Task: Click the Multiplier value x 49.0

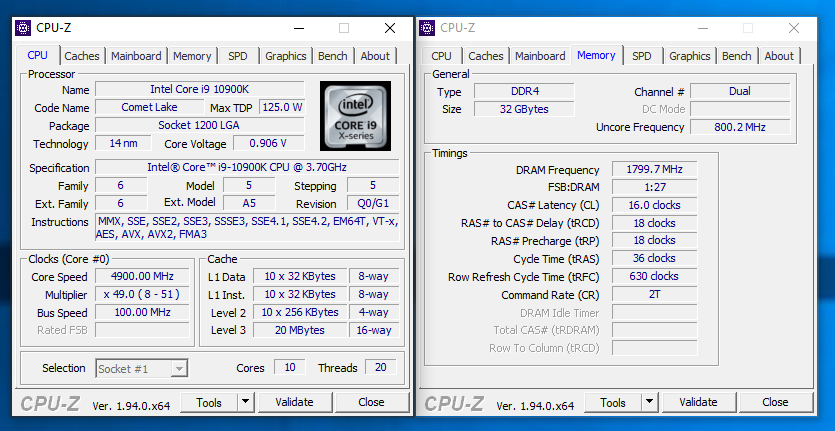Action: 142,294
